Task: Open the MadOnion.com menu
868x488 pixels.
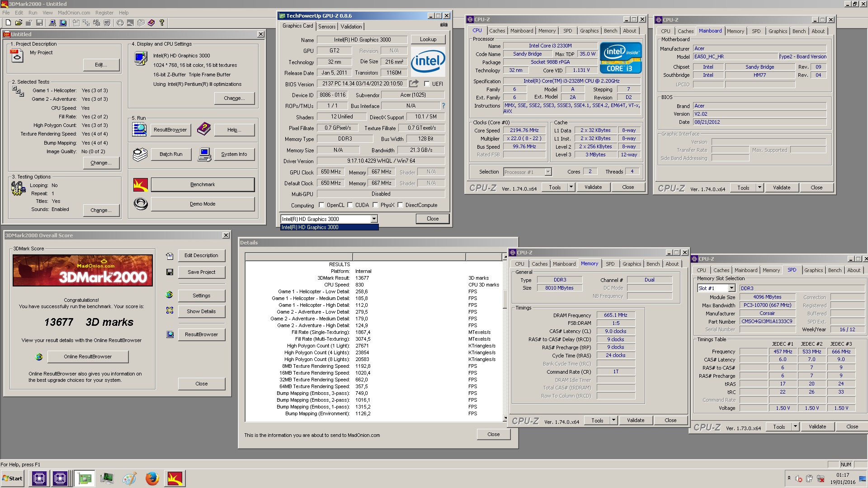Action: coord(74,13)
